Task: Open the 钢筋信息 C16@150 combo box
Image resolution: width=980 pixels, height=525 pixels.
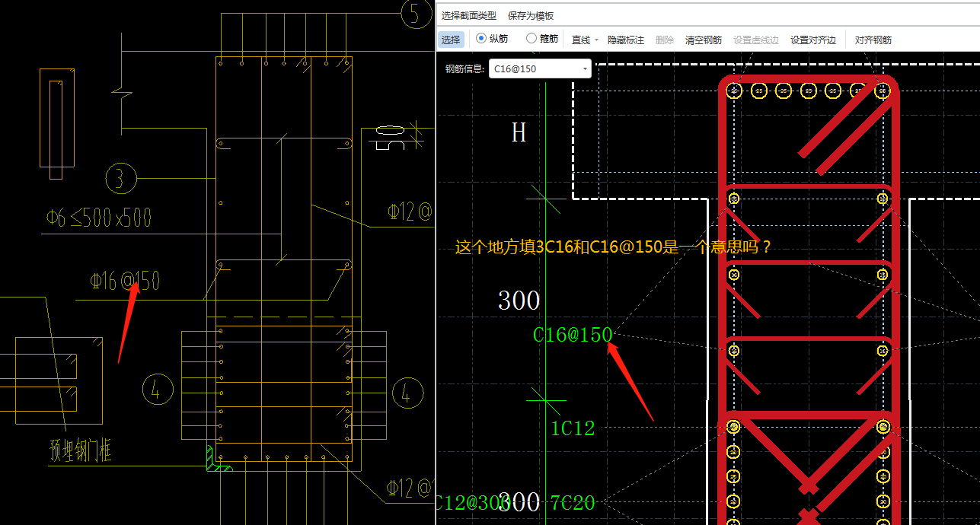Action: point(540,68)
